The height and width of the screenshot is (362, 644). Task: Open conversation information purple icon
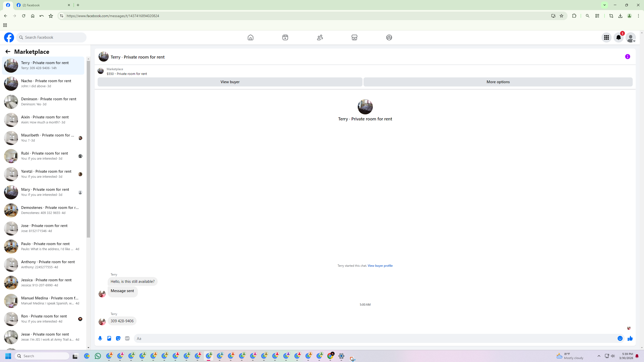627,57
